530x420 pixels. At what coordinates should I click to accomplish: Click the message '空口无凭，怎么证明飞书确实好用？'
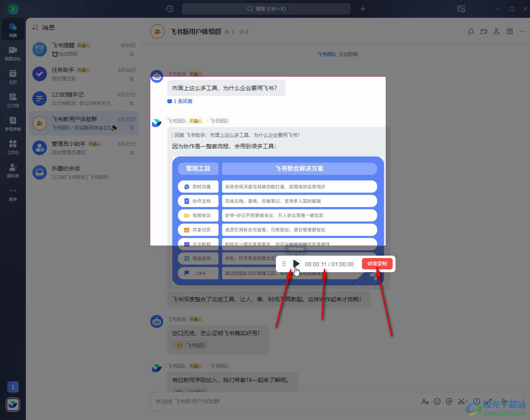point(216,333)
